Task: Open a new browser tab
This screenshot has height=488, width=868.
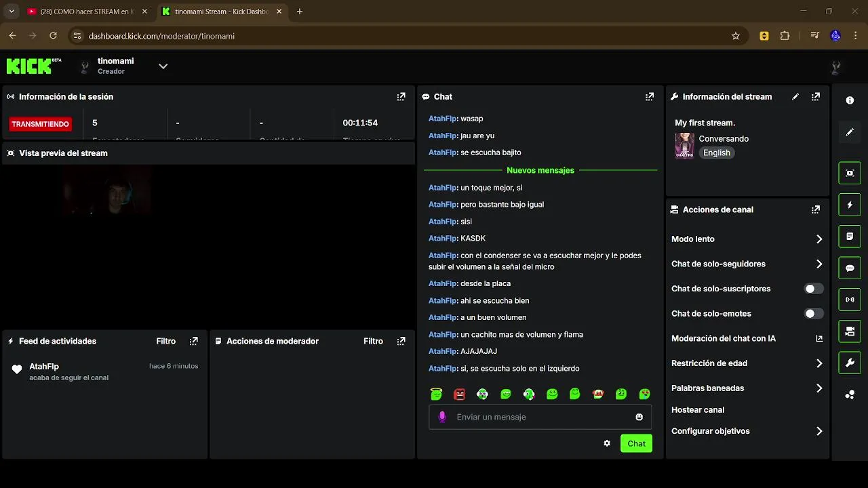Action: pyautogui.click(x=300, y=12)
